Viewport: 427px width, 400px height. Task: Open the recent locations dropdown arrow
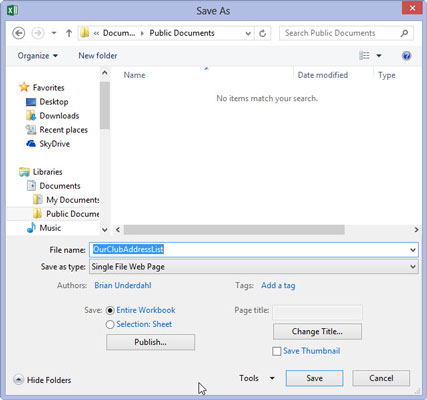54,33
